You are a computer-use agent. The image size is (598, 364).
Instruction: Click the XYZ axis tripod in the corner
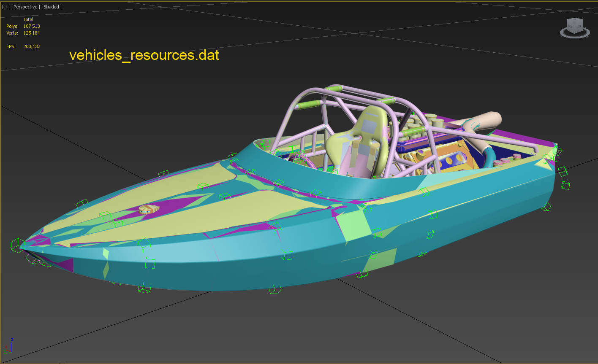pyautogui.click(x=8, y=346)
